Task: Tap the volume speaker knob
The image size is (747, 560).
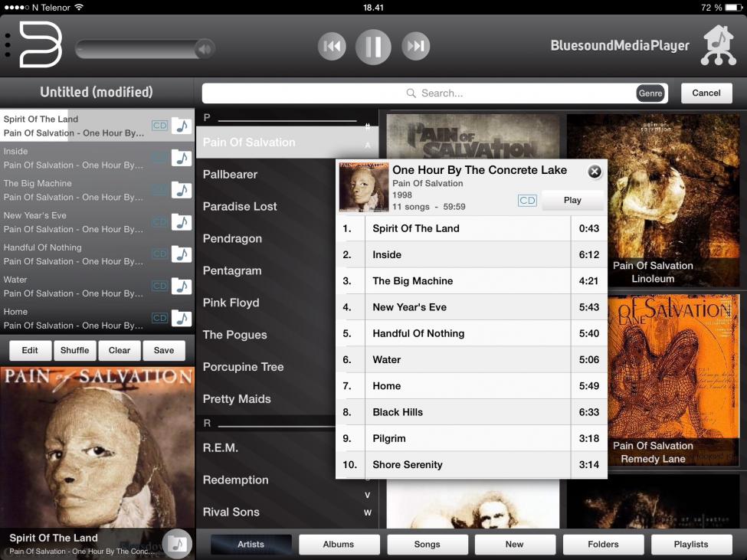Action: [205, 48]
